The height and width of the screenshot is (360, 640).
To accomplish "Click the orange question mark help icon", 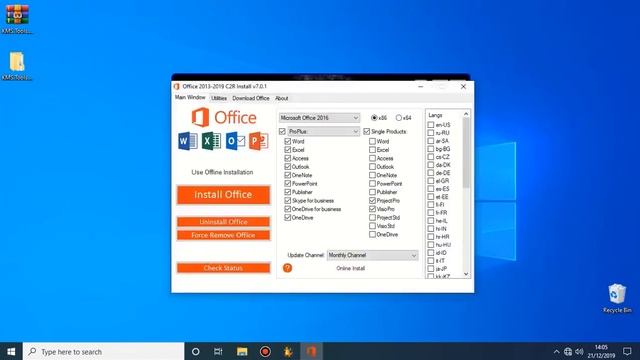I will (287, 268).
